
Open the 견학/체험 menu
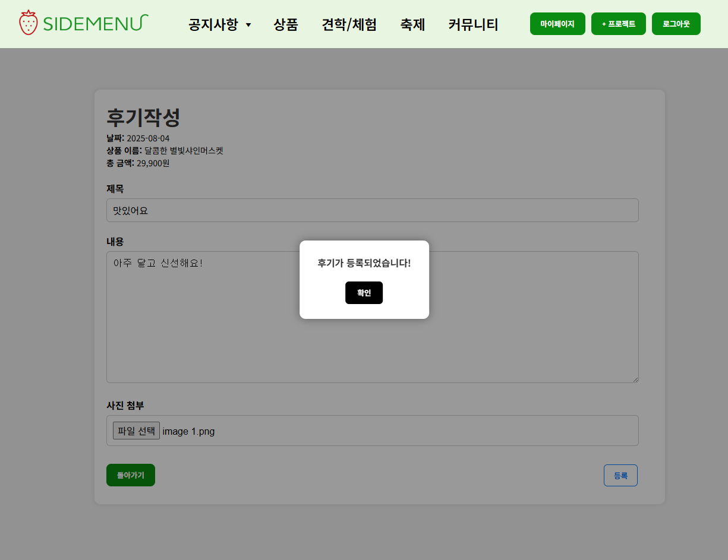pyautogui.click(x=349, y=24)
